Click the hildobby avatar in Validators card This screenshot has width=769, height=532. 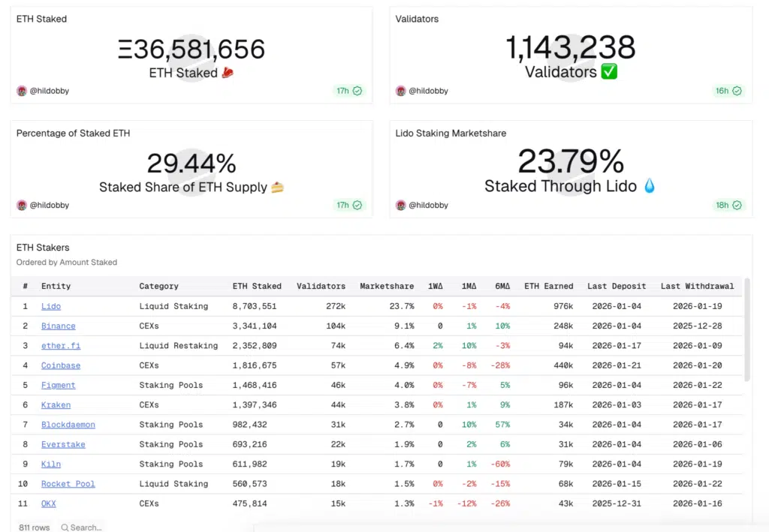pos(401,91)
